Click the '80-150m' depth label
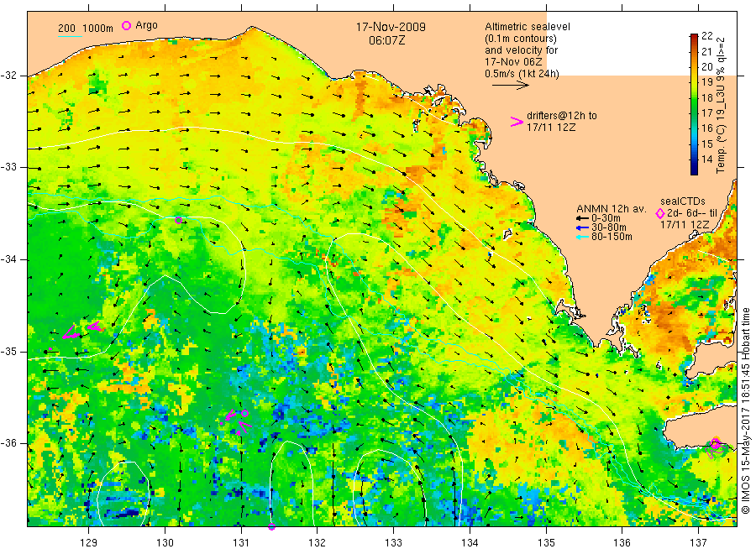Viewport: 756px width, 554px height. pyautogui.click(x=612, y=237)
